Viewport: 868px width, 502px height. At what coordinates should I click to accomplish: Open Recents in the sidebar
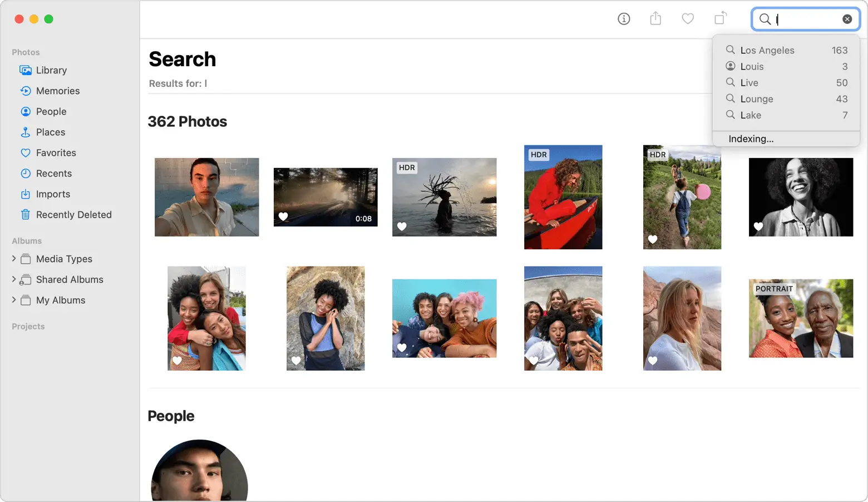point(53,173)
